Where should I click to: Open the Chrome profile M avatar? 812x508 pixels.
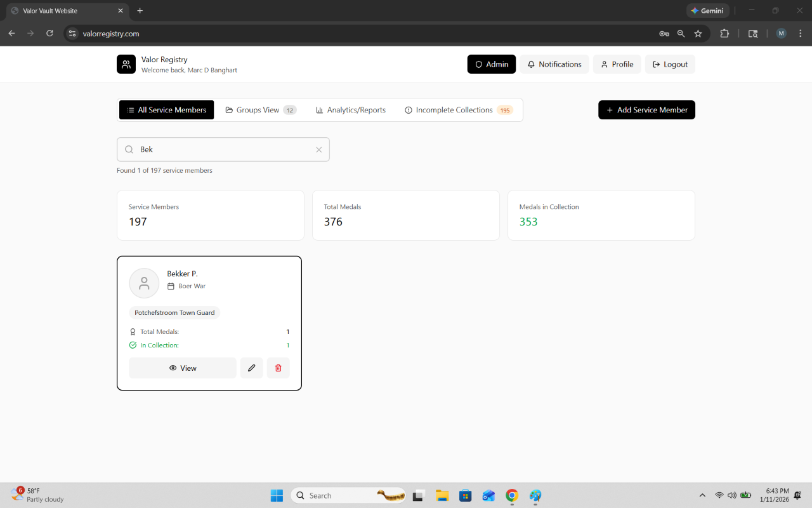(781, 34)
